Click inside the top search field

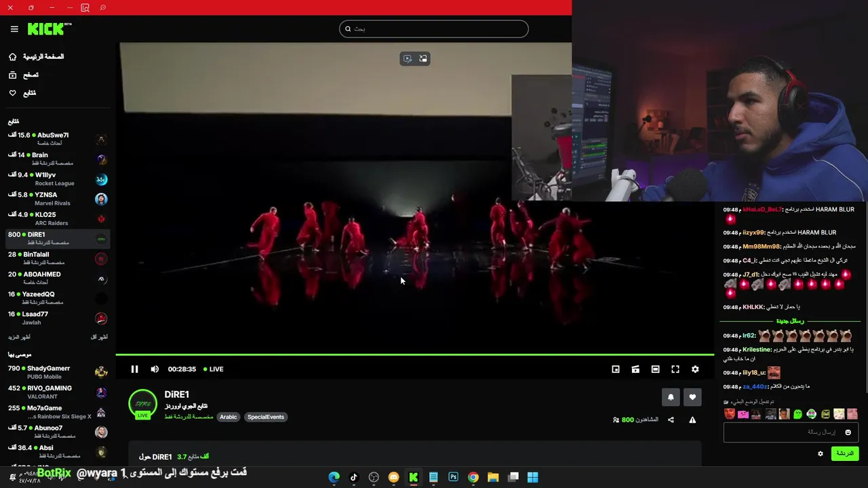pyautogui.click(x=434, y=29)
